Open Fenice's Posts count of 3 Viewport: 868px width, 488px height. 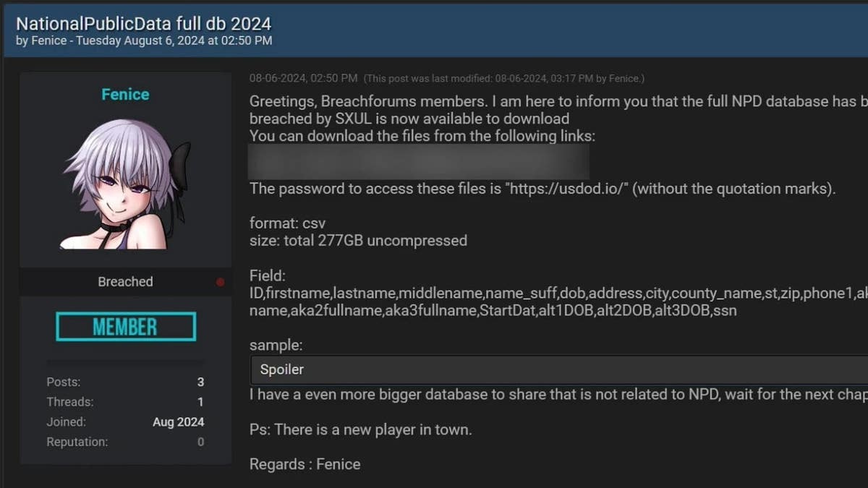200,382
